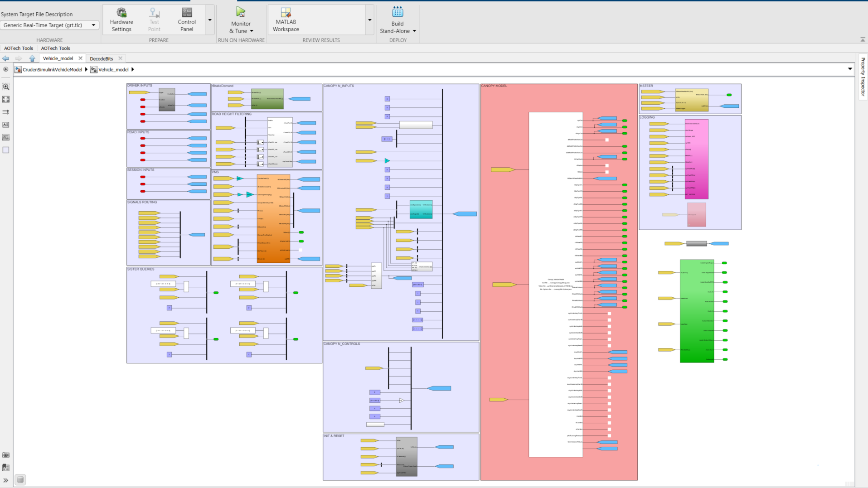
Task: Navigate up to parent with up arrow
Action: (32, 58)
